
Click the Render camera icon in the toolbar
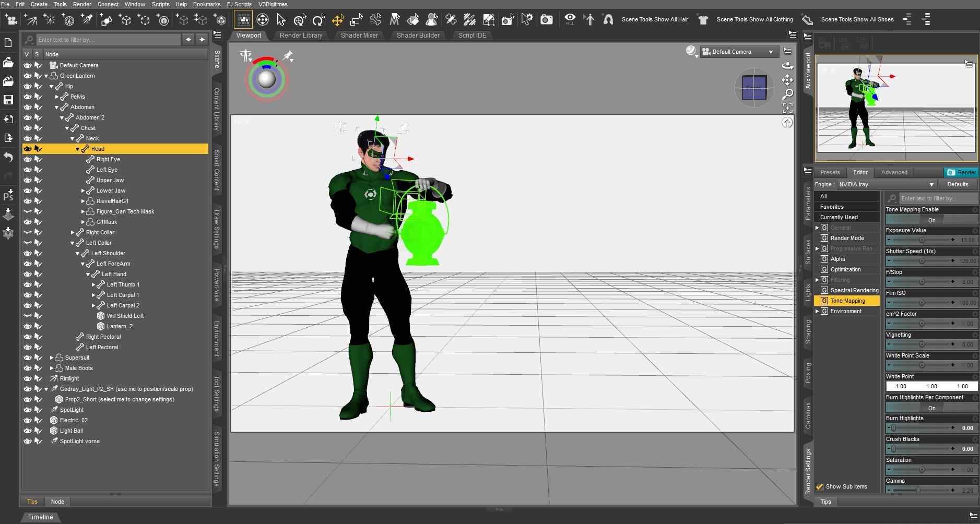tap(546, 20)
